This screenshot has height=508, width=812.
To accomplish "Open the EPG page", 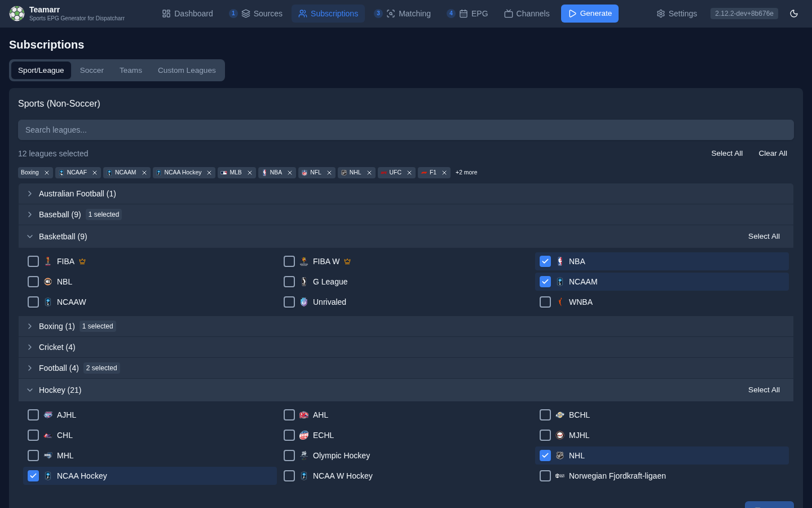I will click(x=467, y=14).
